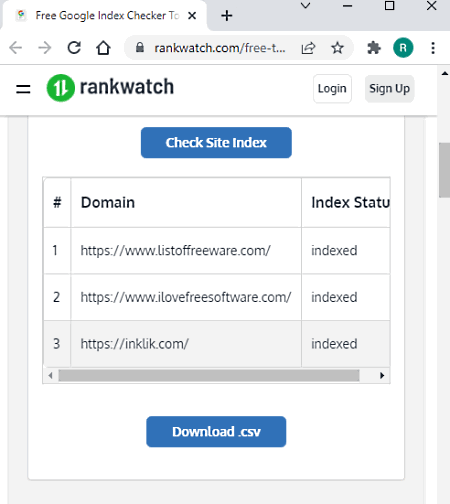The width and height of the screenshot is (450, 504).
Task: Click row number 1 cell
Action: (x=57, y=251)
